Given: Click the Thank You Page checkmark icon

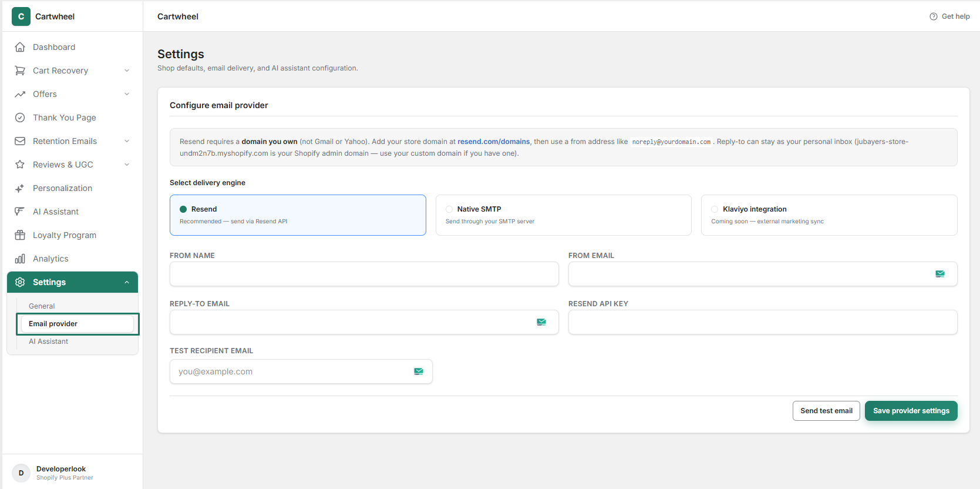Looking at the screenshot, I should [20, 118].
